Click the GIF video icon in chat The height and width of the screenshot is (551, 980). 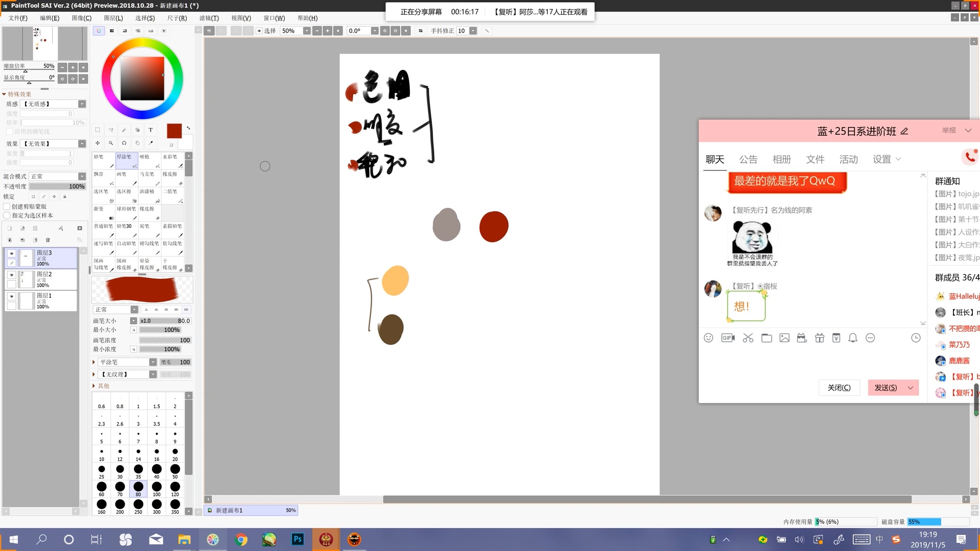click(x=728, y=338)
